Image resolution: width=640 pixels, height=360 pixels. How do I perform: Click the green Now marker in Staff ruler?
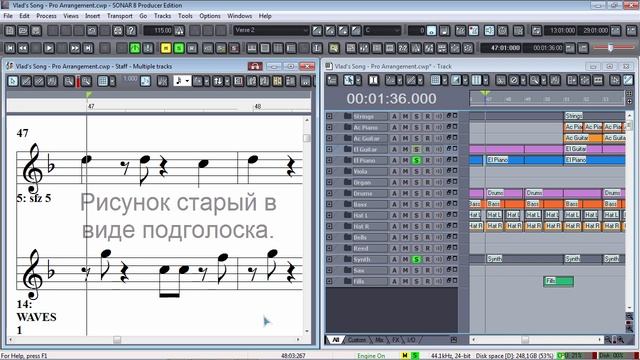(x=89, y=95)
